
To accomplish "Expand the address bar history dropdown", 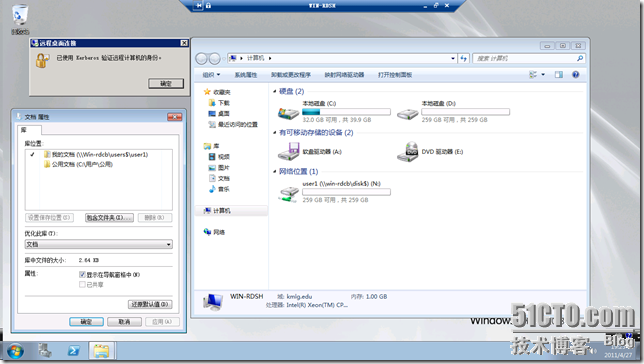I will 453,58.
